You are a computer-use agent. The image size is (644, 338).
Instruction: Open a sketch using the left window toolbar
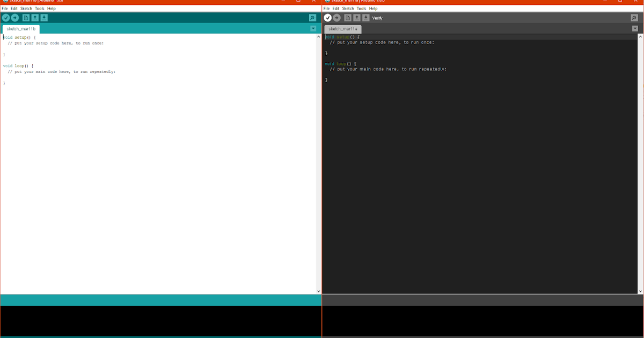coord(35,17)
